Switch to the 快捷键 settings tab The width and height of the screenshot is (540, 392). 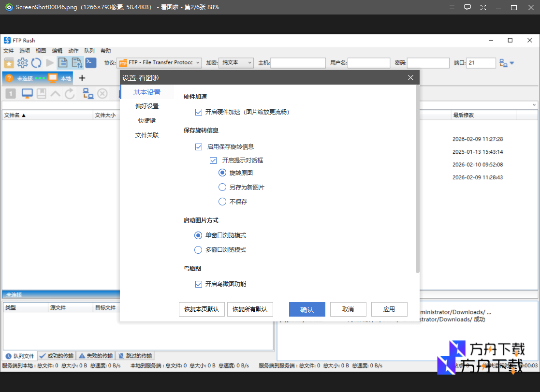146,120
